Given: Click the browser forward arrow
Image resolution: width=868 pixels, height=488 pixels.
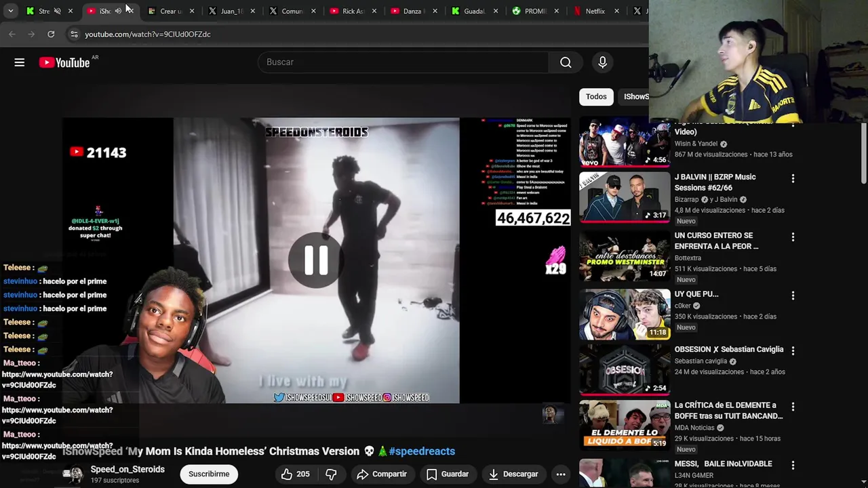Looking at the screenshot, I should tap(31, 34).
